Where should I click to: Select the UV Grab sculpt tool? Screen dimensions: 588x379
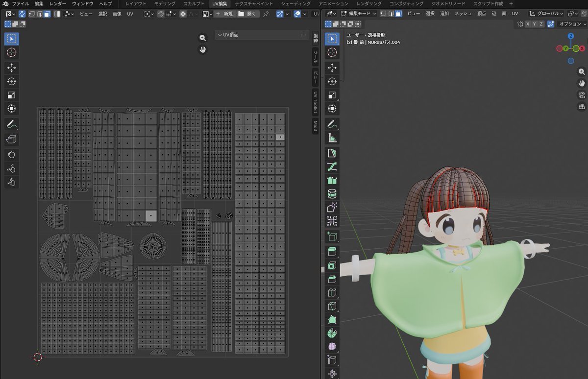click(x=12, y=155)
